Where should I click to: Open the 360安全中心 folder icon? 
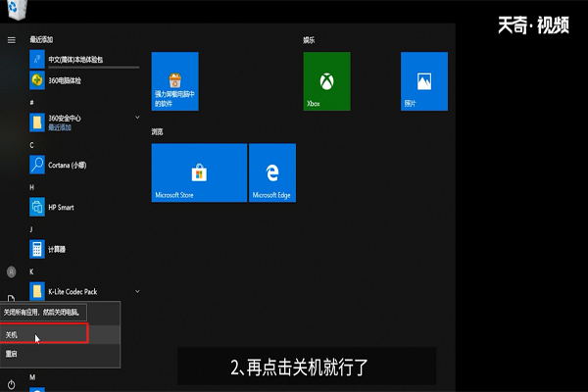tap(37, 122)
